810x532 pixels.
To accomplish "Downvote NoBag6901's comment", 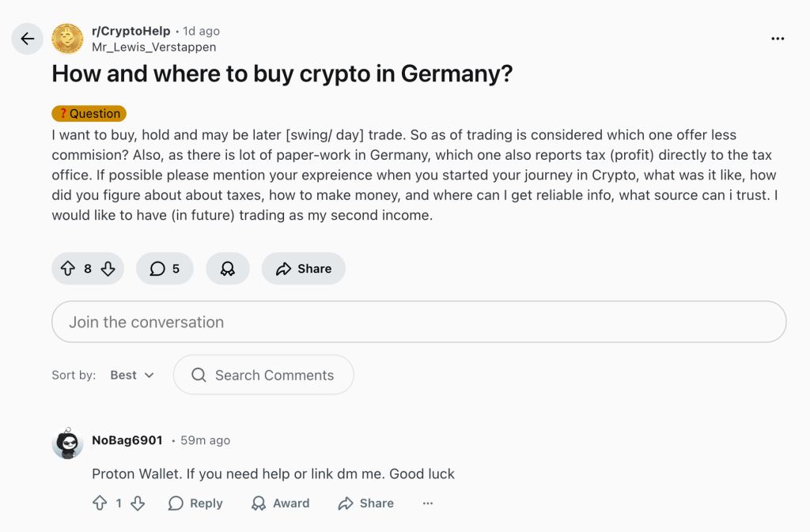I will tap(138, 503).
